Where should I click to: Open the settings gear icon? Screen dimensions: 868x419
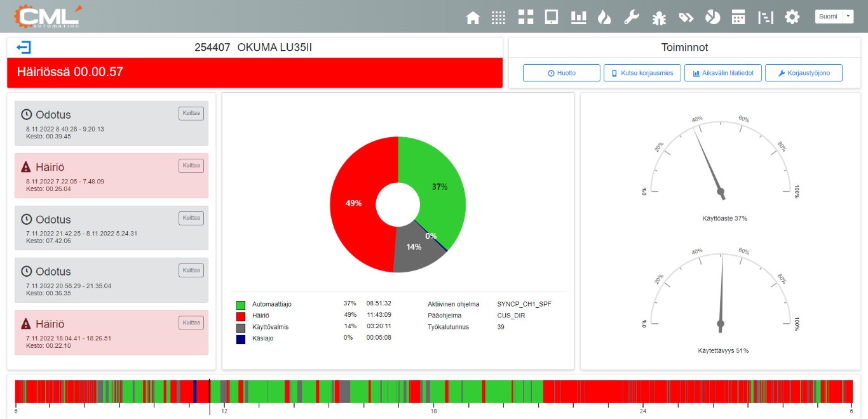(792, 17)
